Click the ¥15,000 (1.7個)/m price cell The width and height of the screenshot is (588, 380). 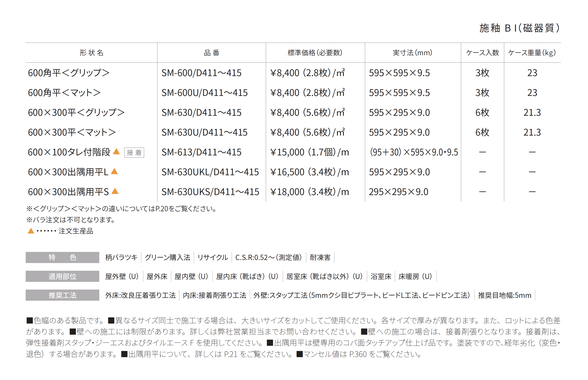click(309, 152)
